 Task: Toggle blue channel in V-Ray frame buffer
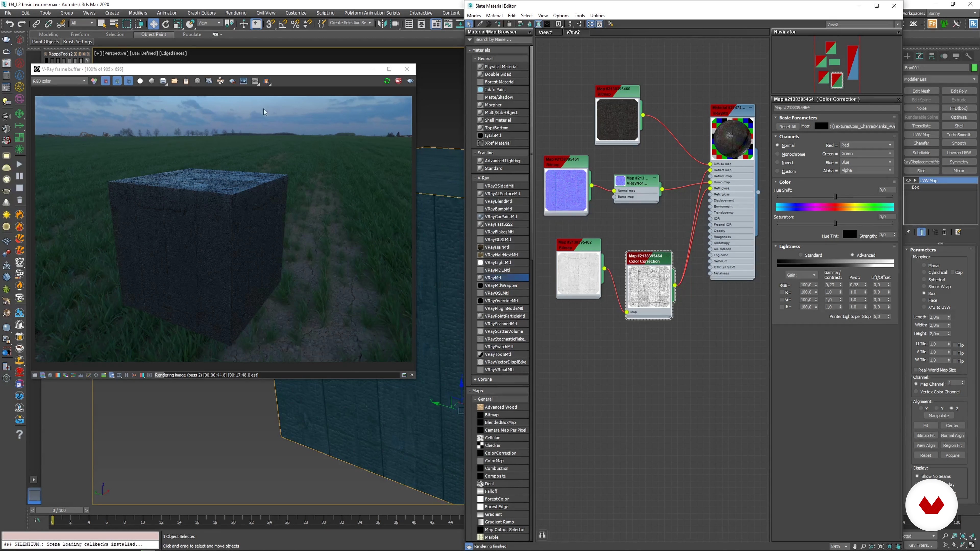(x=129, y=81)
